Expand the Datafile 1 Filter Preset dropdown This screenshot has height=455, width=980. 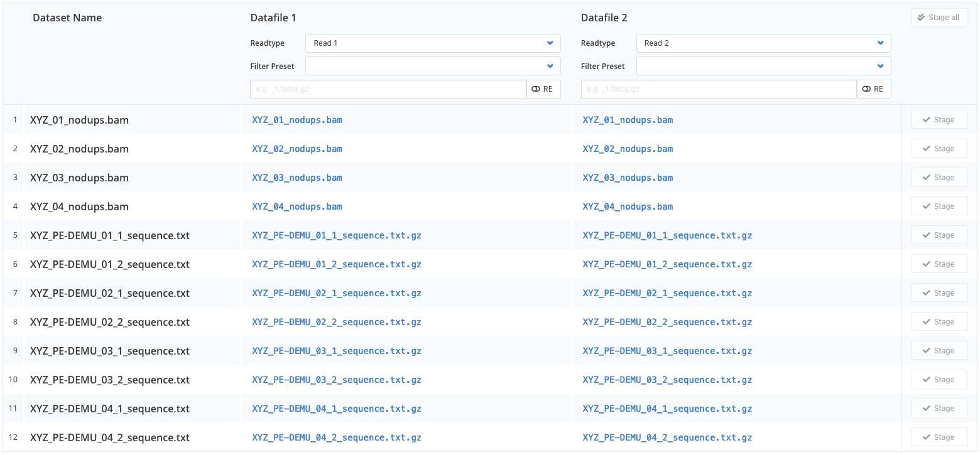[x=433, y=66]
